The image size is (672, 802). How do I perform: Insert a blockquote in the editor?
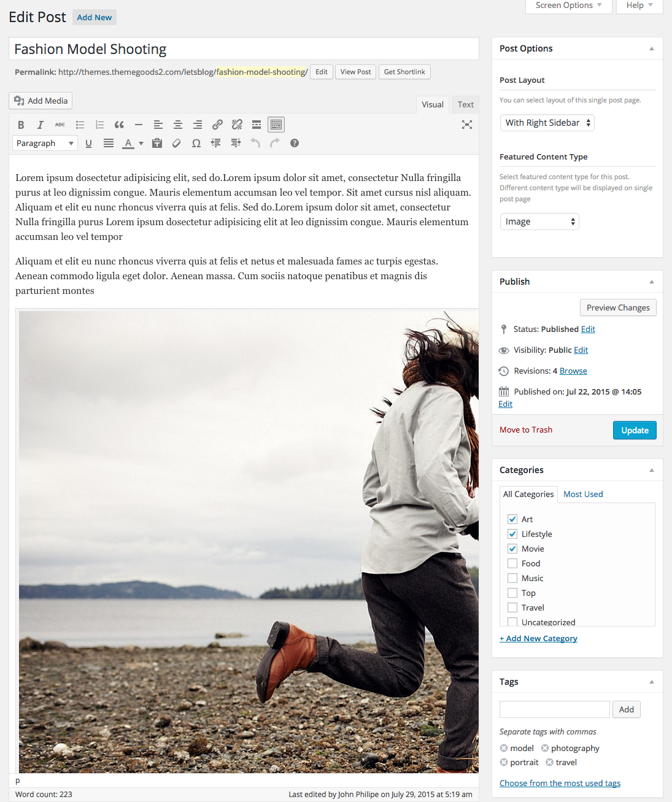tap(119, 125)
